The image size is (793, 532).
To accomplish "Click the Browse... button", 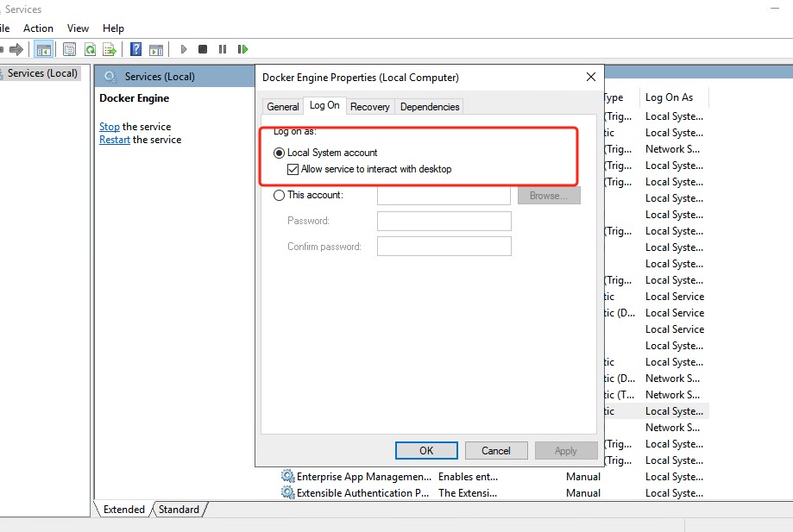I will tap(549, 196).
